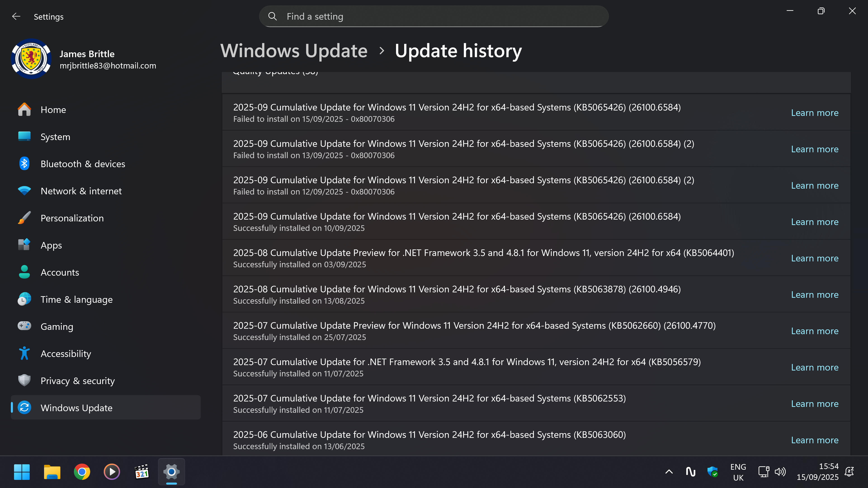Click the Privacy & security shield icon
The width and height of the screenshot is (868, 488).
pyautogui.click(x=24, y=380)
